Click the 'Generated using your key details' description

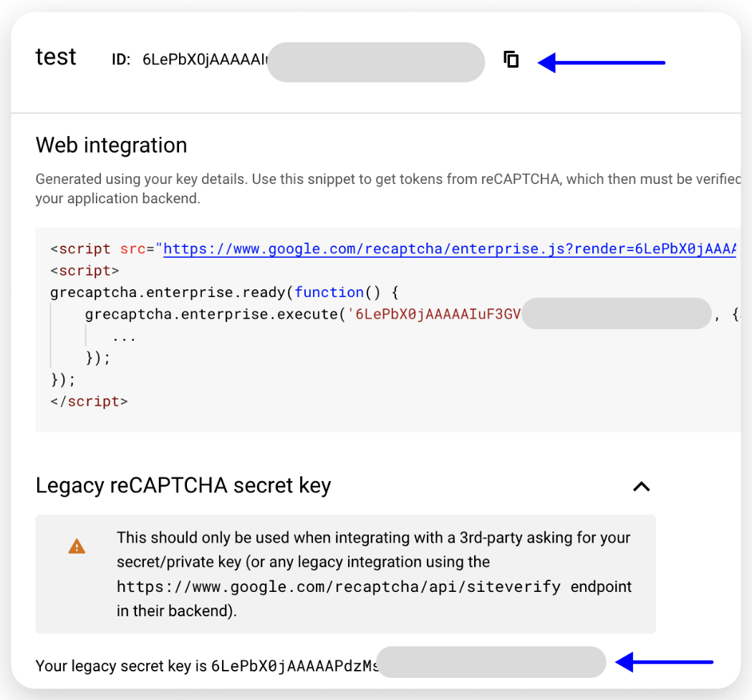pyautogui.click(x=388, y=188)
